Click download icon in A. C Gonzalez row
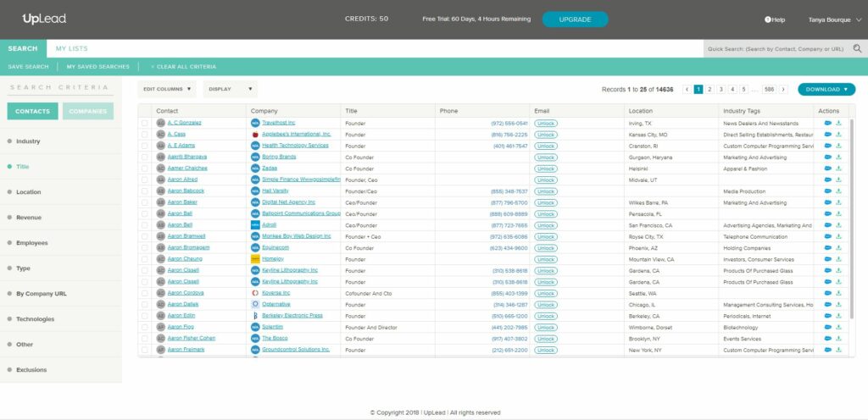Image resolution: width=868 pixels, height=420 pixels. 838,123
